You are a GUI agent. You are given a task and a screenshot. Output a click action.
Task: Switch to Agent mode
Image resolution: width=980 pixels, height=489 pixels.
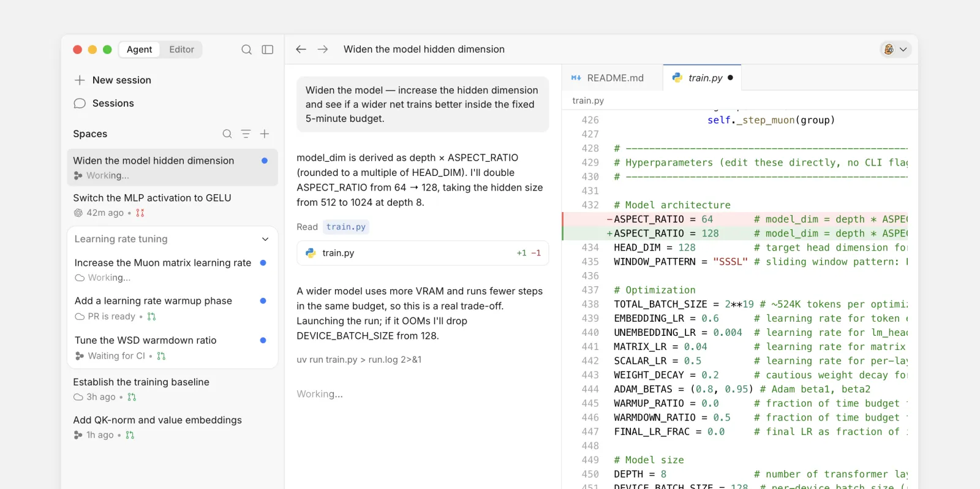click(x=140, y=50)
